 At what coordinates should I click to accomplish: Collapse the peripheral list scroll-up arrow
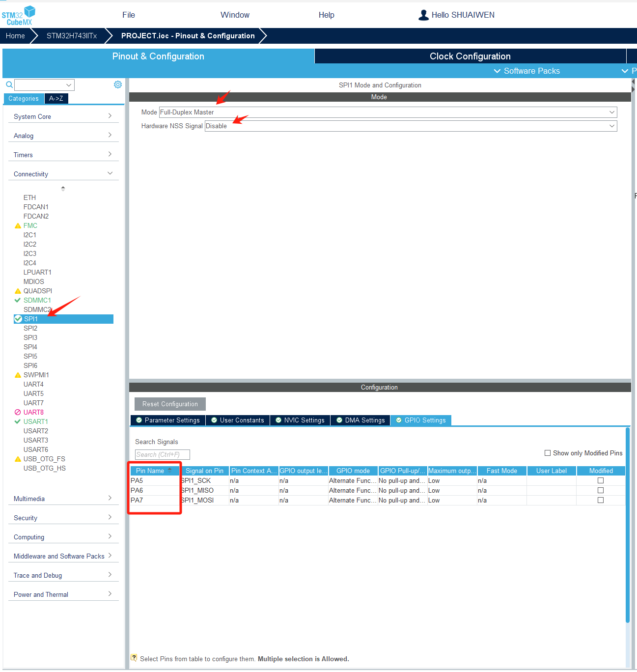[63, 188]
